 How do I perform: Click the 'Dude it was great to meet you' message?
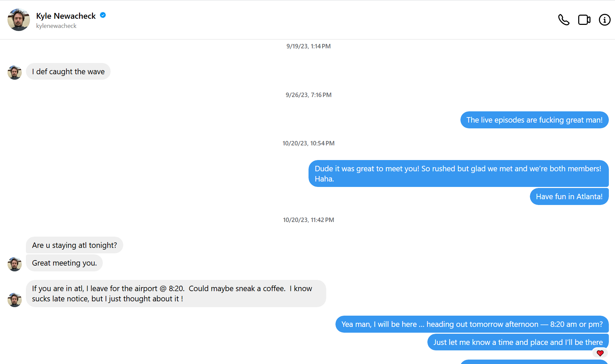[x=458, y=174]
